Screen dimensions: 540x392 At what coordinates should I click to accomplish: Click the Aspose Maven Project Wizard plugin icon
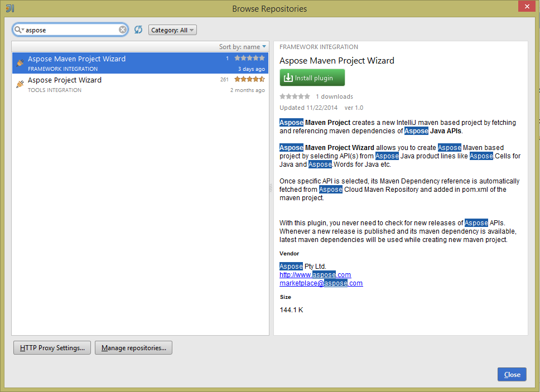pos(20,62)
